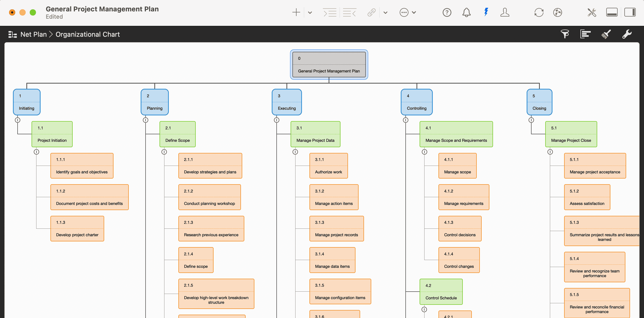
Task: Open the filter funnel icon
Action: (565, 34)
